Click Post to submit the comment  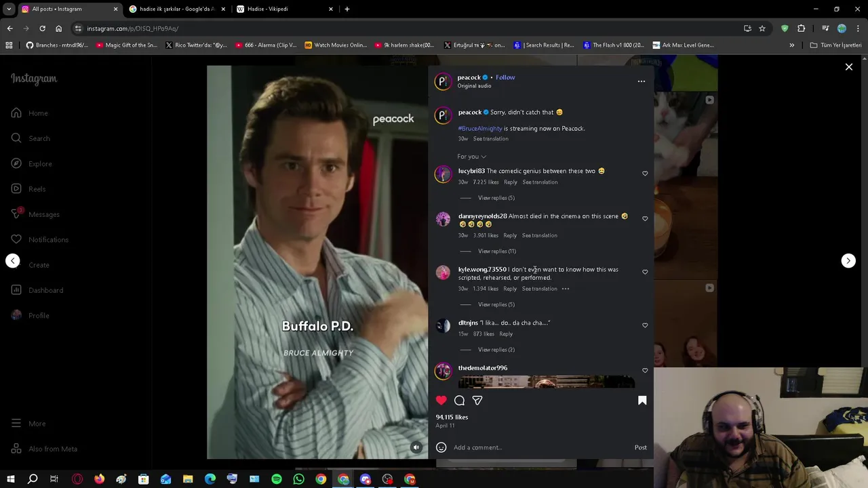coord(641,447)
